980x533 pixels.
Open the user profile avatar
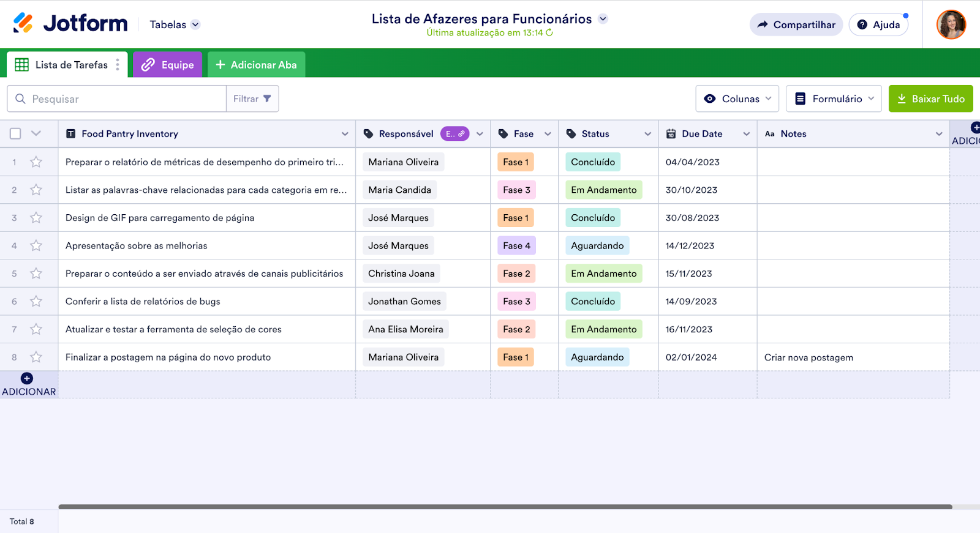coord(951,24)
